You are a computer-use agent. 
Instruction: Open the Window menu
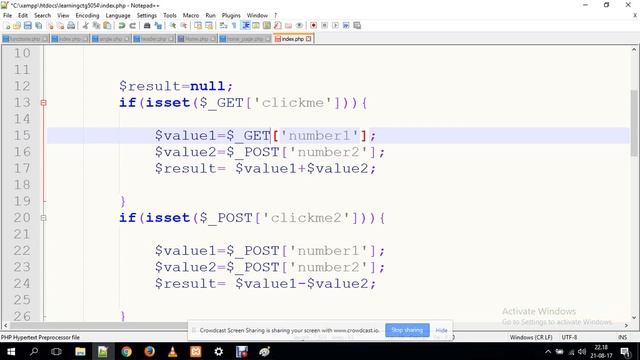coord(257,16)
